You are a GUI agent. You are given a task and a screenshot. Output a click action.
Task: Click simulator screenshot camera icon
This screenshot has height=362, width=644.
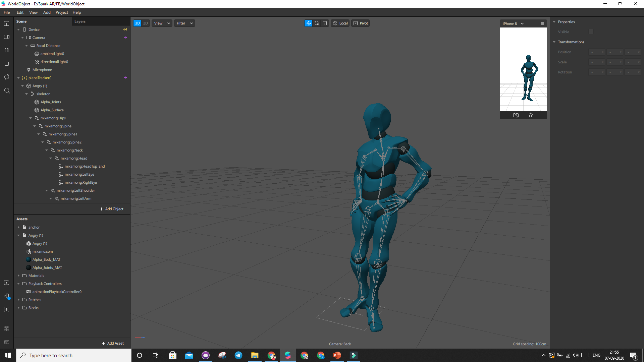[x=516, y=115]
